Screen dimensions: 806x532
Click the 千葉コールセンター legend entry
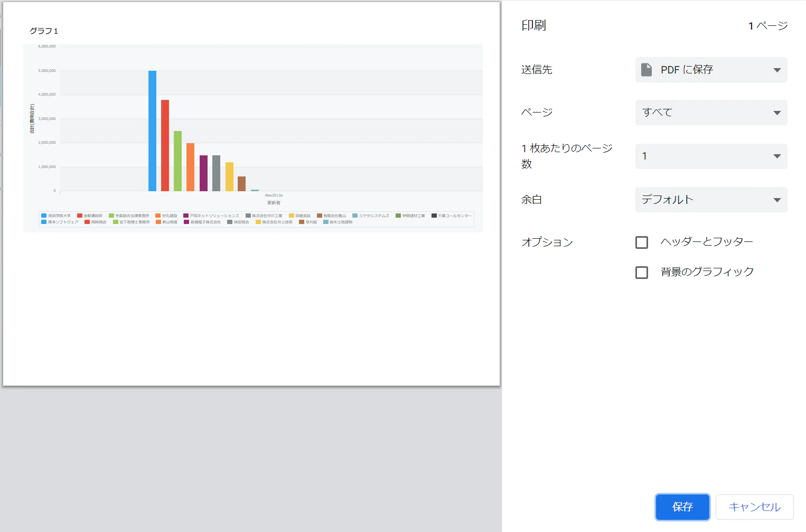(452, 216)
